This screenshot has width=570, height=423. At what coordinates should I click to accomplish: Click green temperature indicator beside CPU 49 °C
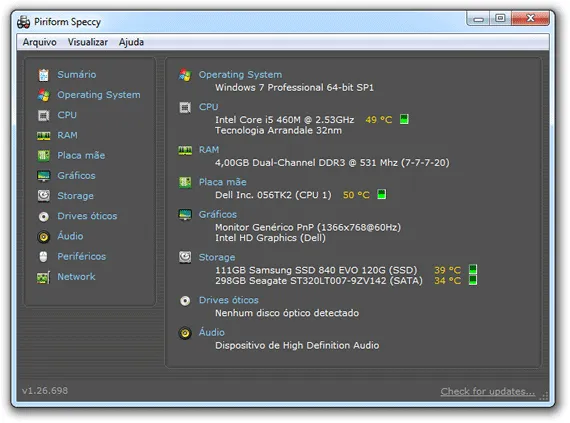(x=404, y=119)
